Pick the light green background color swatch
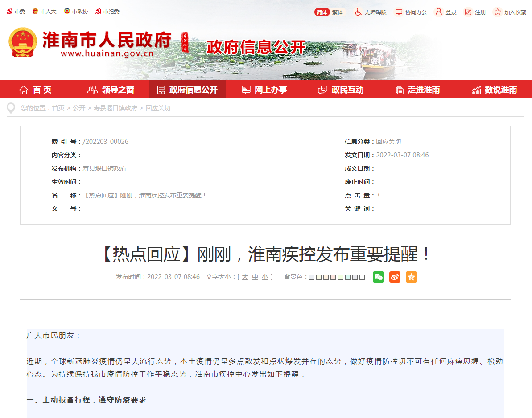532x418 pixels. [340, 277]
